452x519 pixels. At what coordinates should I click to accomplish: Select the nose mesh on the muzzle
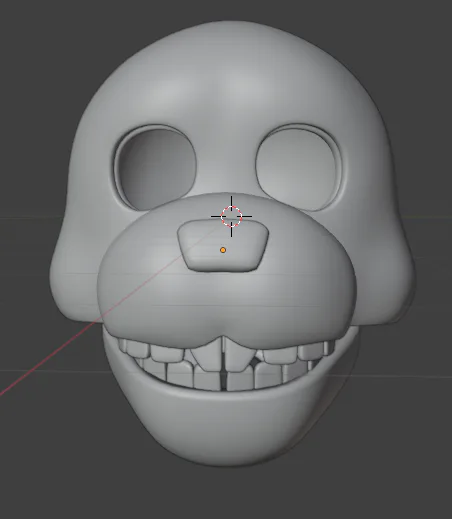(x=223, y=245)
